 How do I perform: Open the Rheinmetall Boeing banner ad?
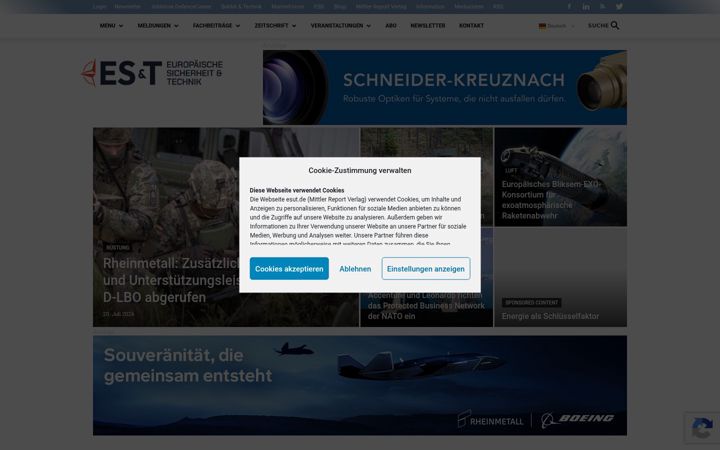360,385
